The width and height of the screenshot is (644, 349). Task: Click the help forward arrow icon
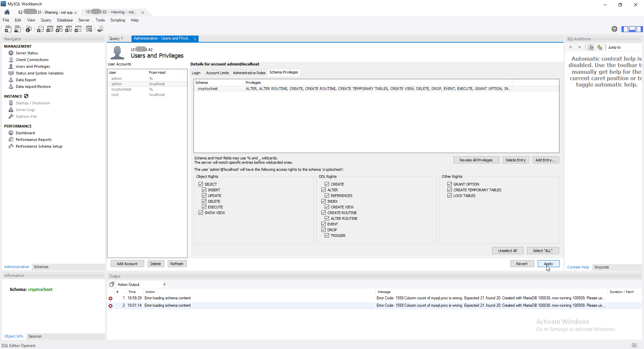[x=580, y=47]
